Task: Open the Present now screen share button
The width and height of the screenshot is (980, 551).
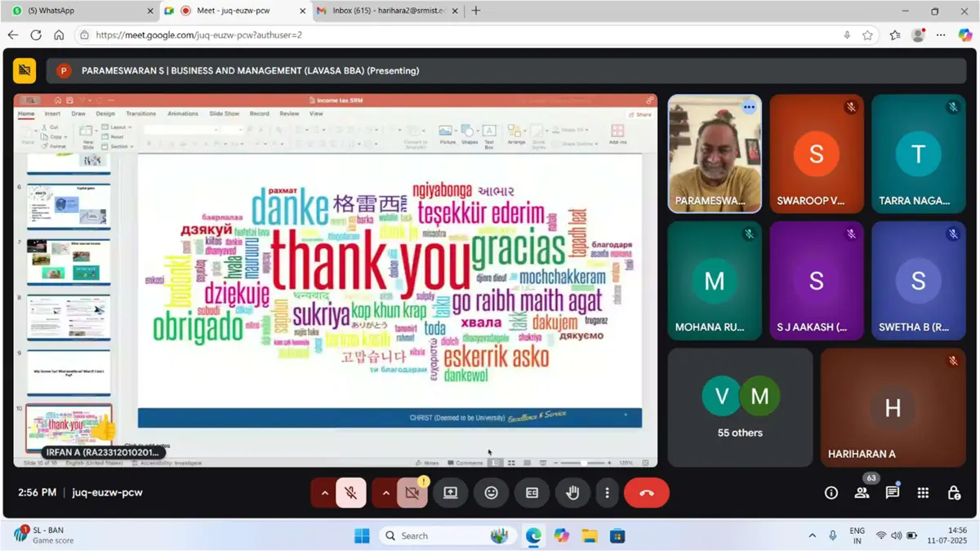Action: pos(450,493)
